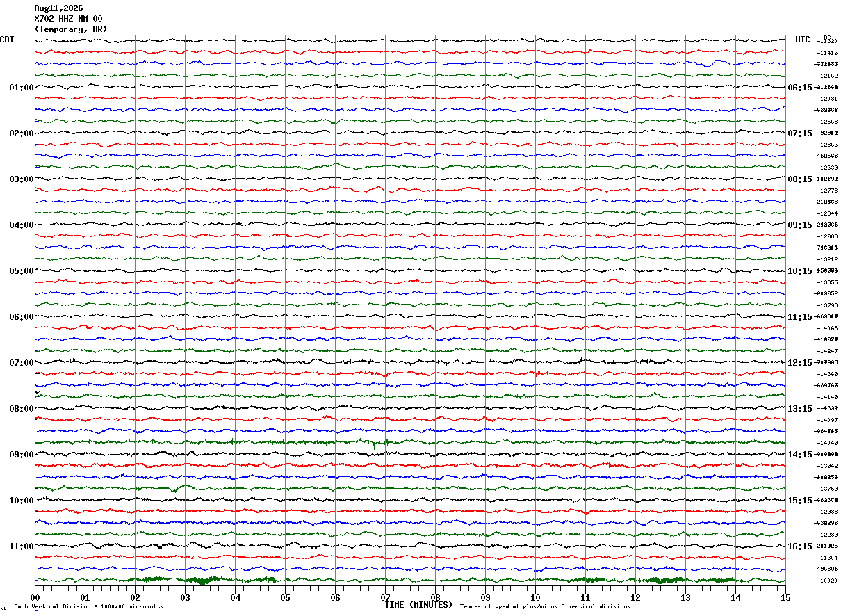Click the TIME (MINUTES) axis title
This screenshot has width=841, height=616.
click(x=418, y=605)
